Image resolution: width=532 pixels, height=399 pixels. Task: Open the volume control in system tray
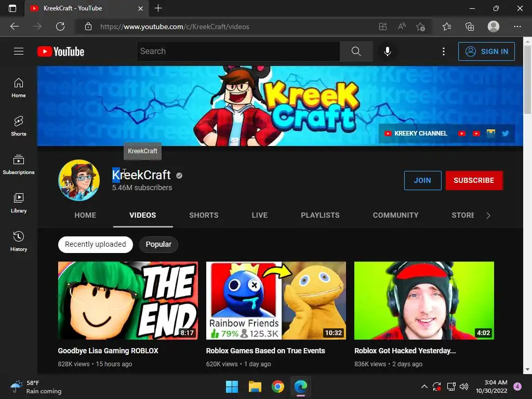(x=464, y=387)
